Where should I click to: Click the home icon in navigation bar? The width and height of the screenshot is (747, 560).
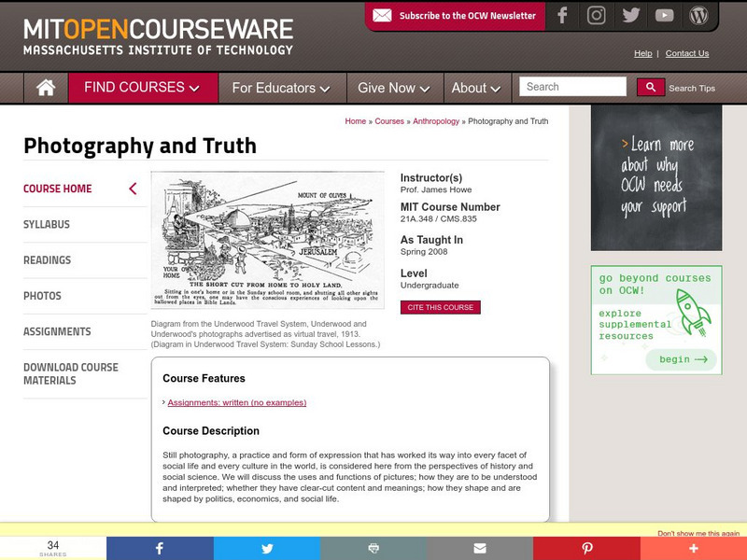44,87
